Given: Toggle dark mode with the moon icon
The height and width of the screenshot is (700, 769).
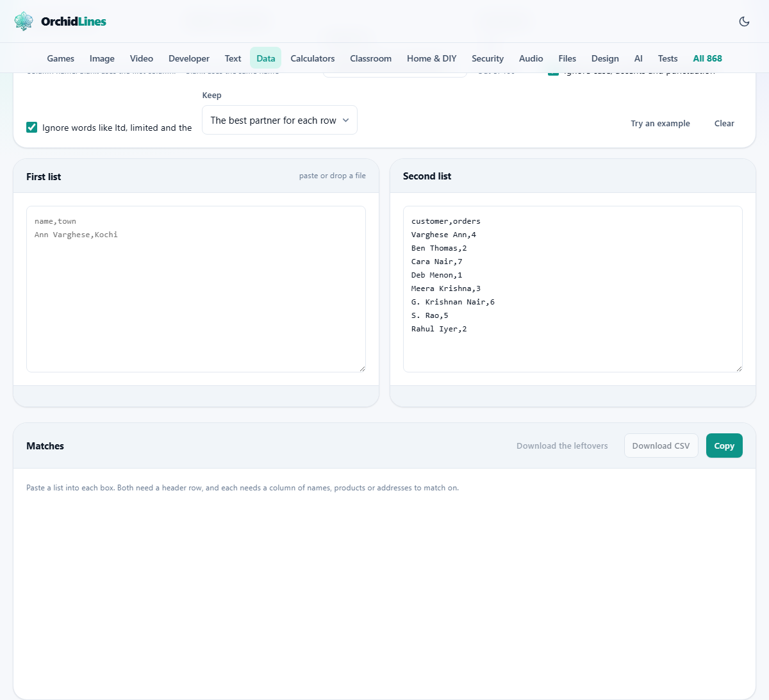Looking at the screenshot, I should (x=744, y=21).
